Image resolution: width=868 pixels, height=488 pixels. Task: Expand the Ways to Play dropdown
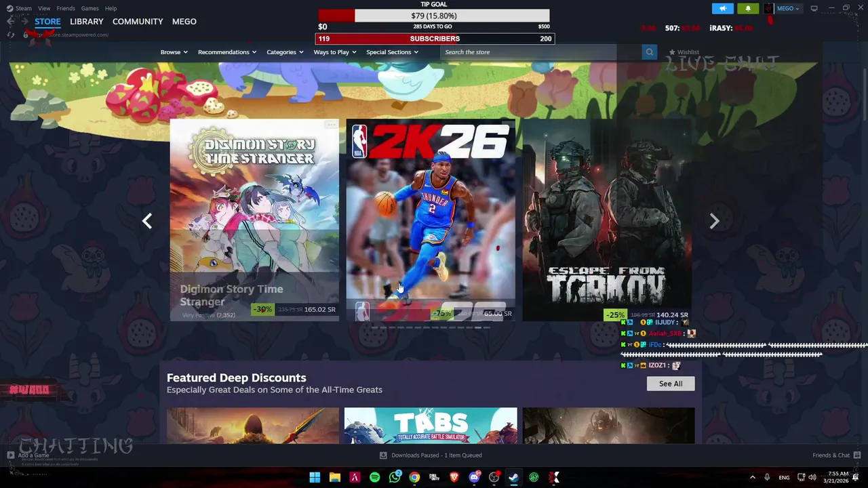pos(335,52)
